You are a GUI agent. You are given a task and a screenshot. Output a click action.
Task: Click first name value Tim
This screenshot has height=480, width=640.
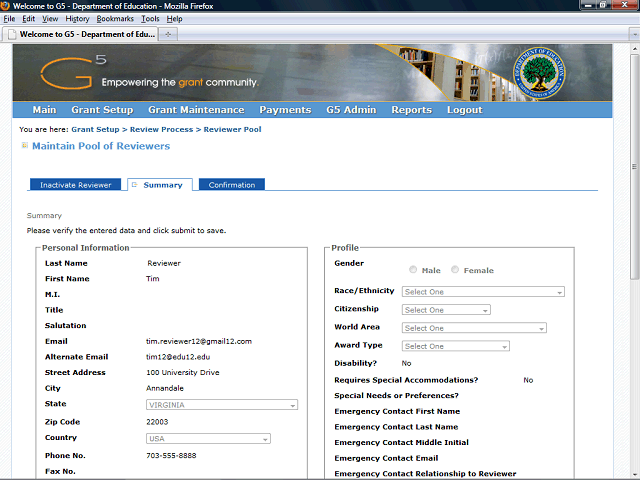[153, 279]
